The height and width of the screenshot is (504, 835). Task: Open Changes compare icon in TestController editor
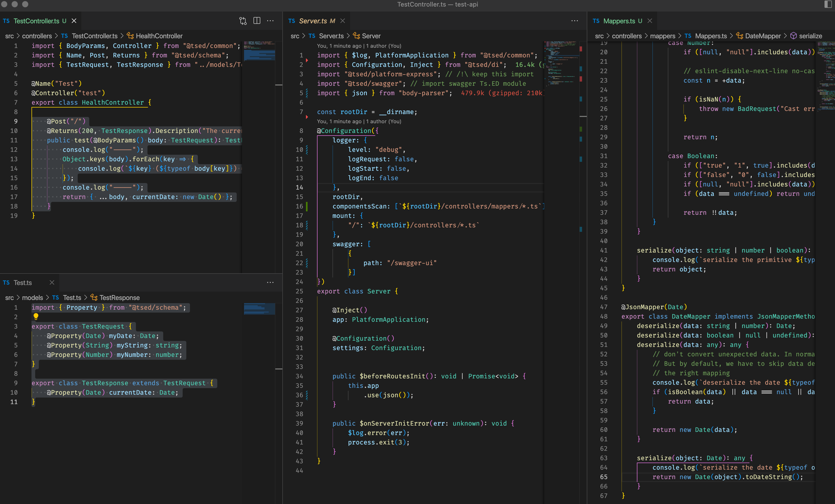[243, 21]
